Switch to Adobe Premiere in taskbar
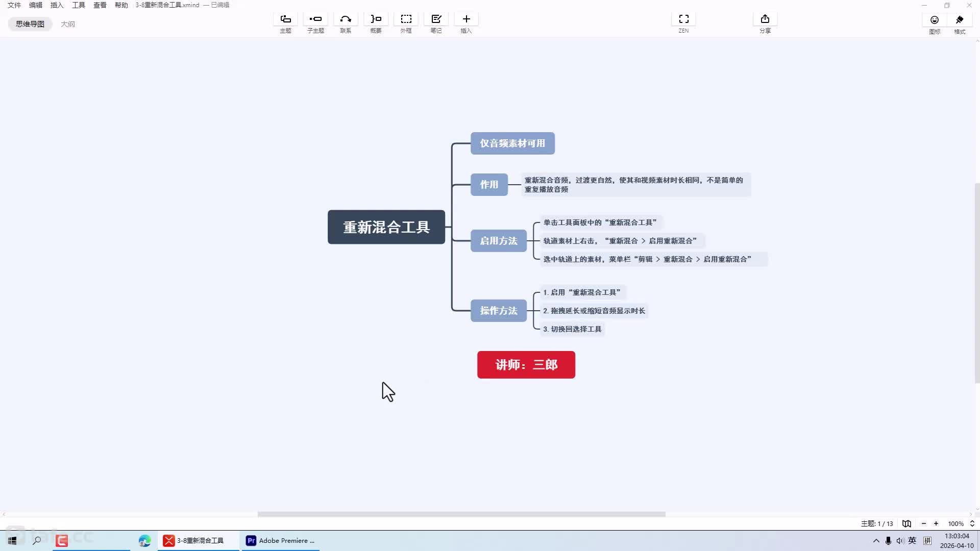 click(x=281, y=541)
